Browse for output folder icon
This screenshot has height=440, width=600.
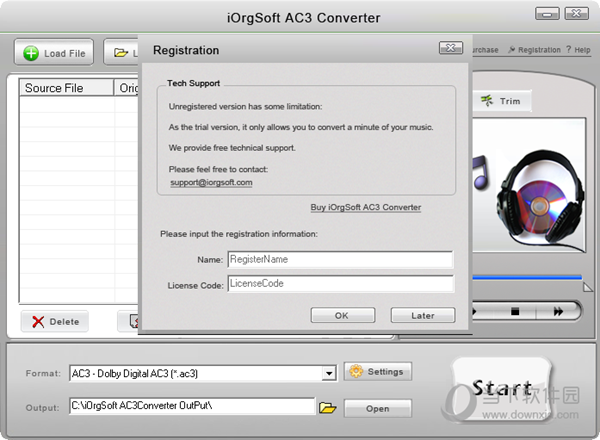[328, 408]
